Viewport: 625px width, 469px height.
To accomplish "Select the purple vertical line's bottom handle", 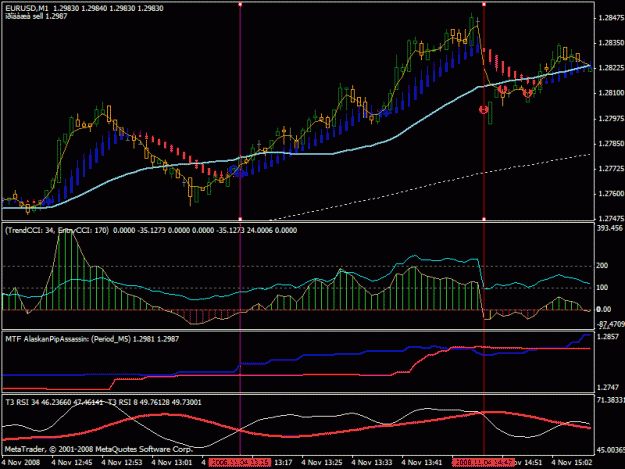I will pos(240,219).
